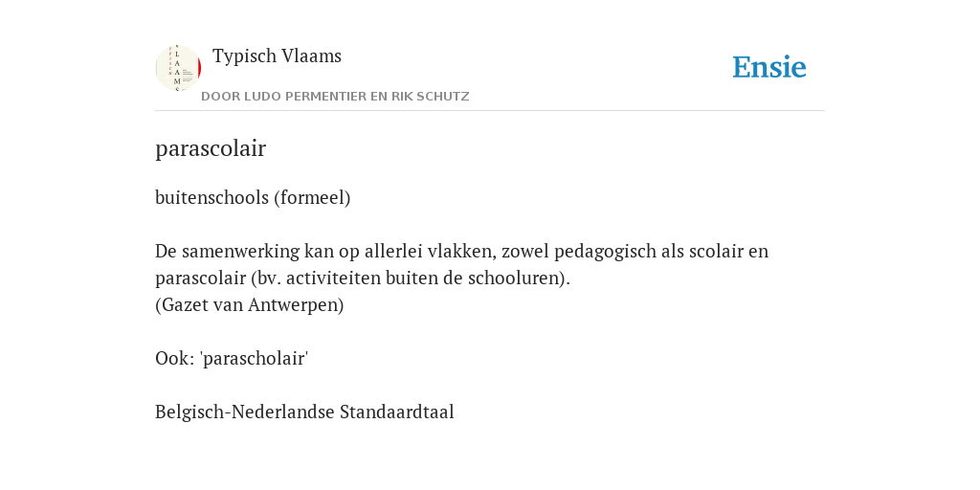The height and width of the screenshot is (490, 980).
Task: Click the definition text 'buitenschools (formeel)'
Action: tap(253, 197)
